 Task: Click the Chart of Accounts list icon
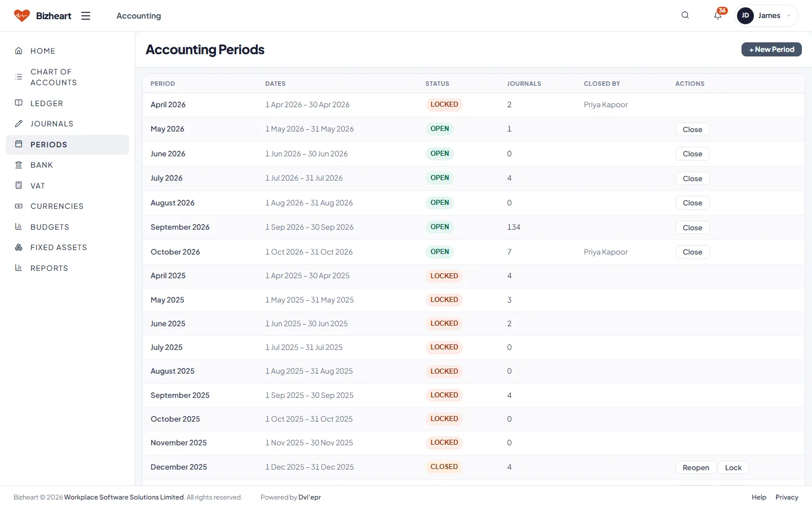coord(19,77)
